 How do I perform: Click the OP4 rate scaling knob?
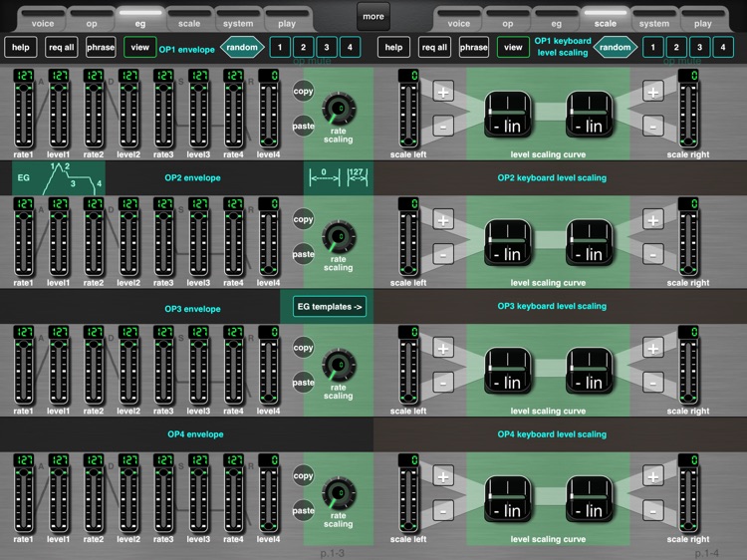339,491
